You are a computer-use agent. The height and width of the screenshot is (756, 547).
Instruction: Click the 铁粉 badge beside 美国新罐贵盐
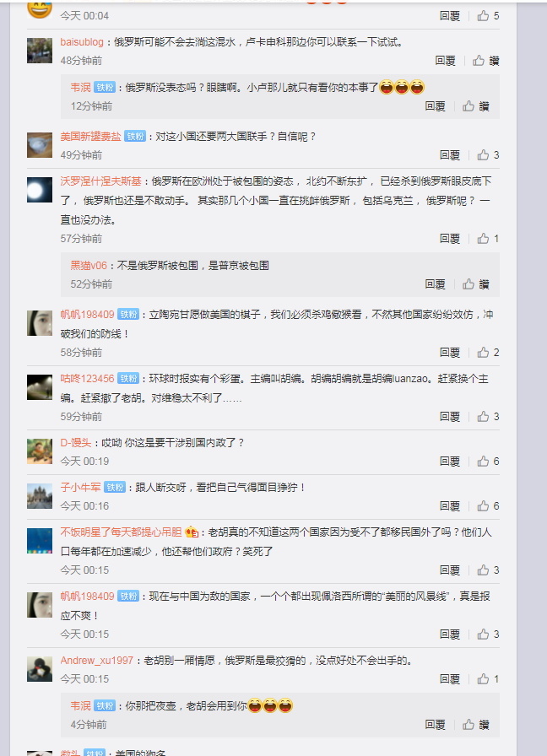[135, 137]
